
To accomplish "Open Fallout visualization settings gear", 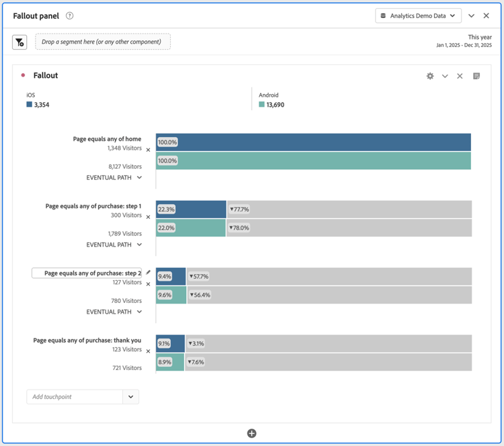I will (x=430, y=76).
